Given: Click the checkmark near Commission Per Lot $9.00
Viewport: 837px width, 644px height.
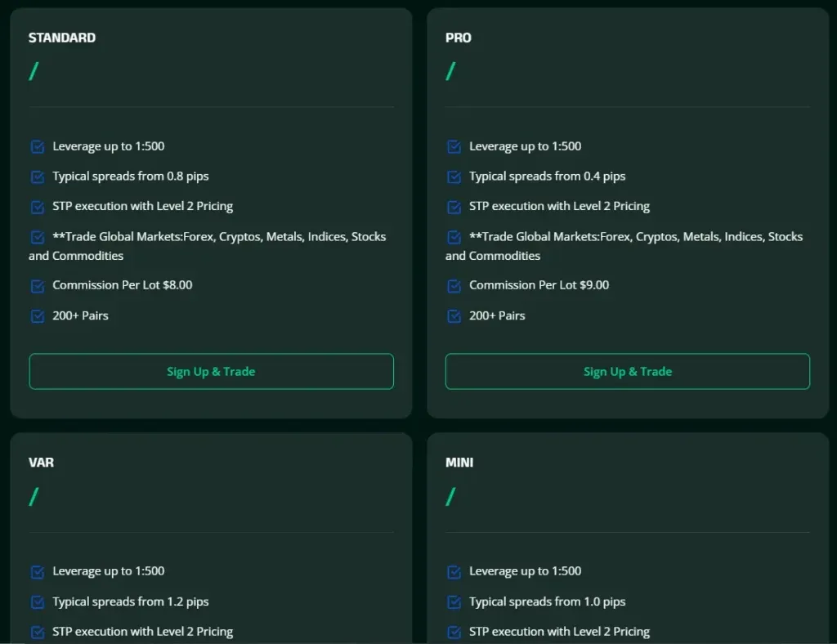Looking at the screenshot, I should [454, 286].
